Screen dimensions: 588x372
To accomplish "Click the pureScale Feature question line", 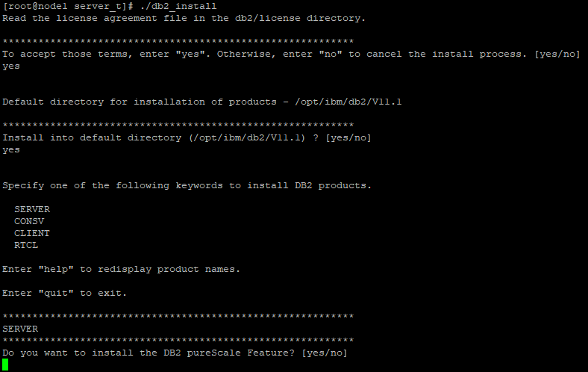I will 149,353.
